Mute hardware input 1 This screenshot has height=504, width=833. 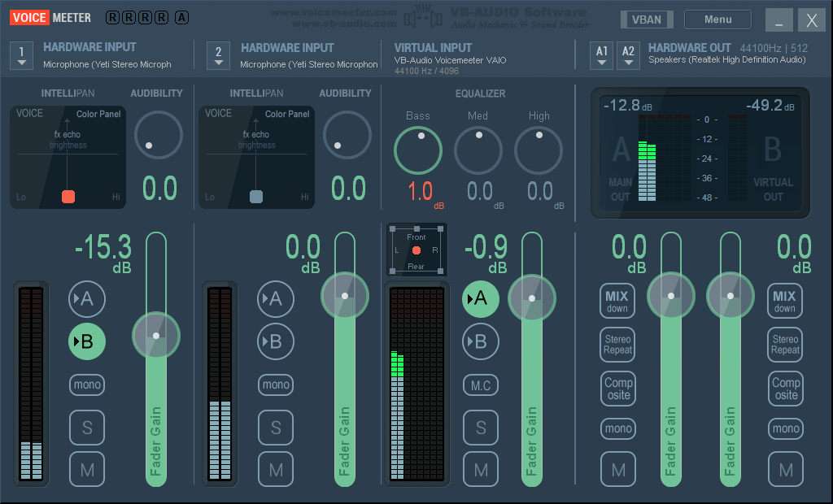(x=87, y=470)
